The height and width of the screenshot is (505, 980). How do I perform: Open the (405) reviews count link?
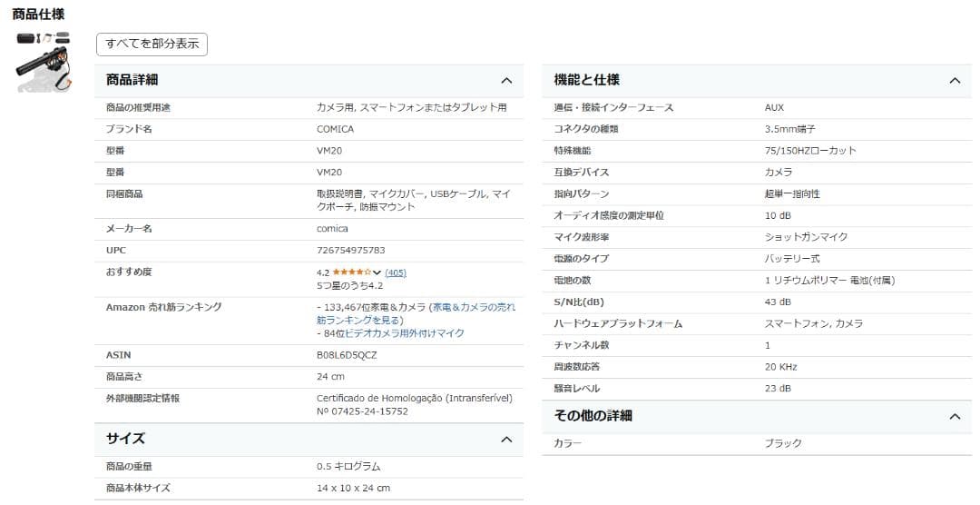click(x=396, y=272)
